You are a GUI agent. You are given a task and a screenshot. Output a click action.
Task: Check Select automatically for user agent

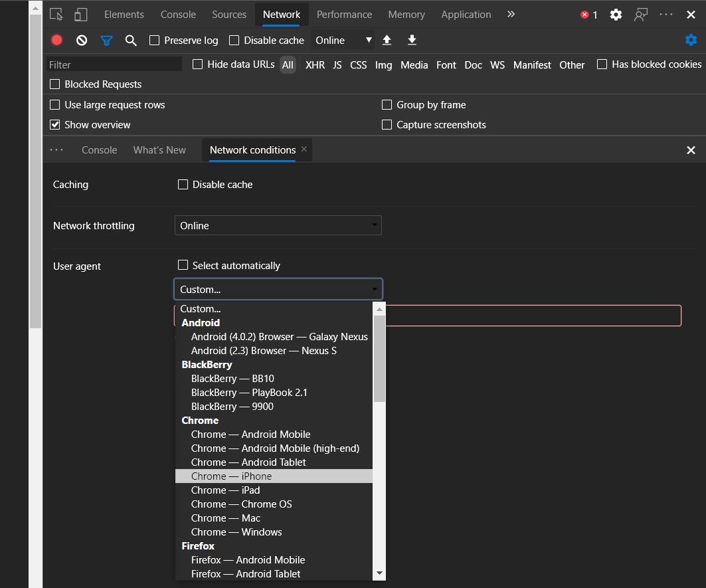pyautogui.click(x=183, y=265)
